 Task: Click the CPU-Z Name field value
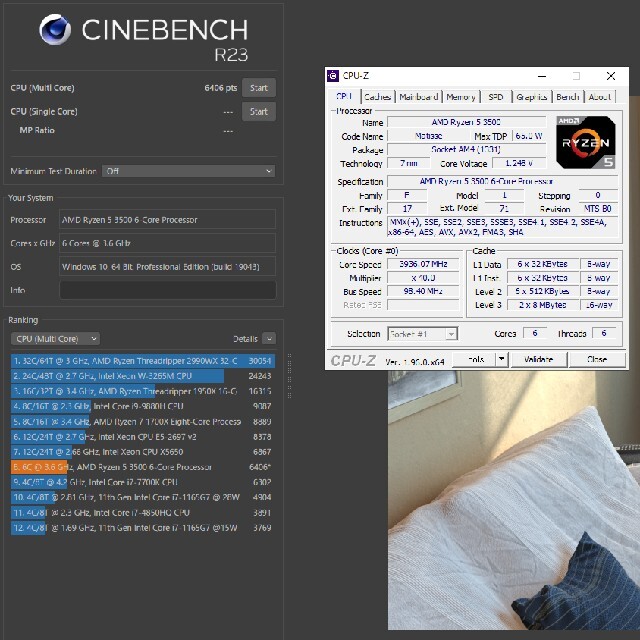(x=466, y=122)
